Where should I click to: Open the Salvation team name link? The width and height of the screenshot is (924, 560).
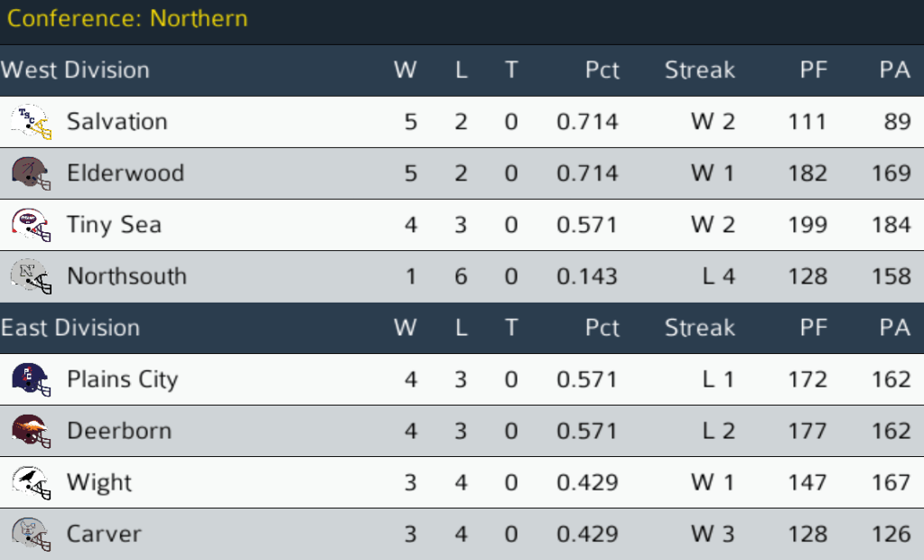(117, 122)
